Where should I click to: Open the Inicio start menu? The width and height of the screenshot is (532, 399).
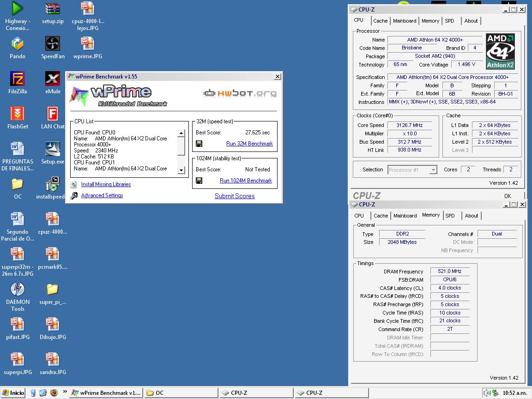pyautogui.click(x=13, y=393)
